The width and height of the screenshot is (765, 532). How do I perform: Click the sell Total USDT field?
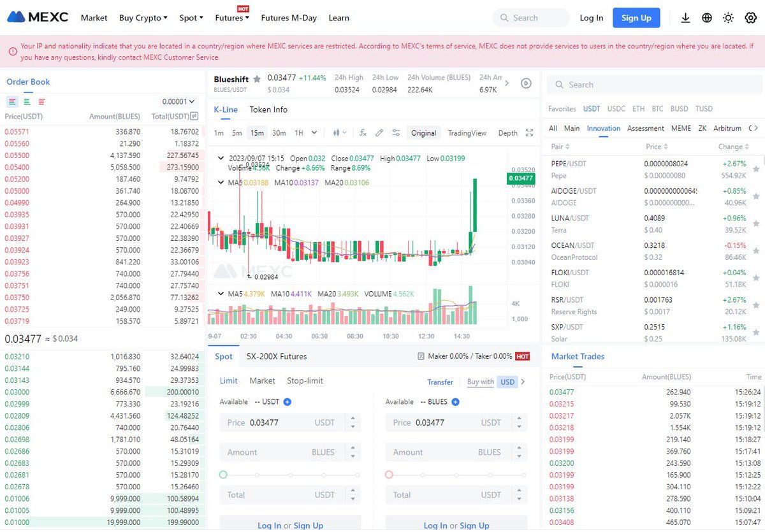(x=456, y=494)
